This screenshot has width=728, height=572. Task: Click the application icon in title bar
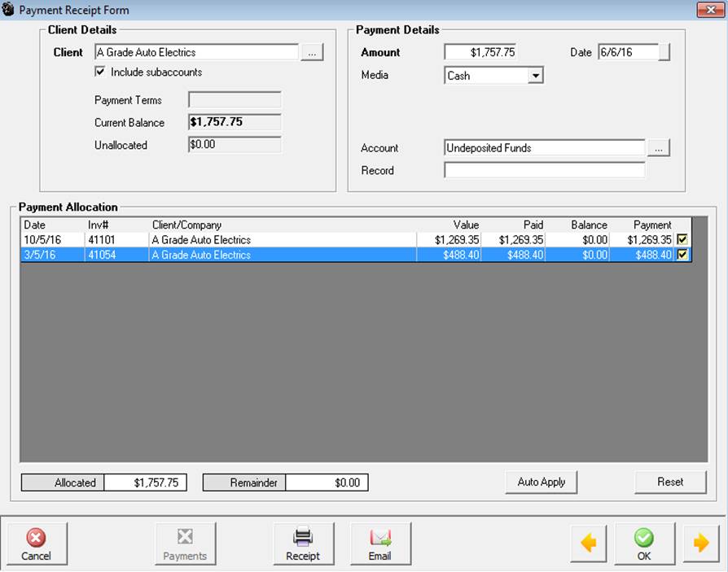pos(8,9)
